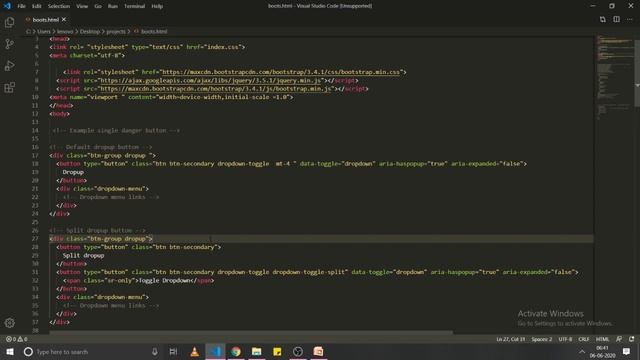
Task: Open the Run menu
Action: [113, 6]
